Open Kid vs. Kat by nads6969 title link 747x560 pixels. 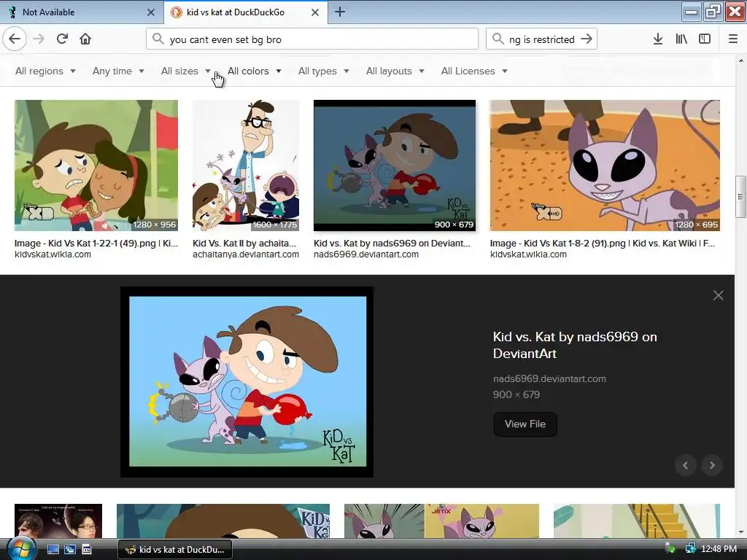(x=575, y=345)
